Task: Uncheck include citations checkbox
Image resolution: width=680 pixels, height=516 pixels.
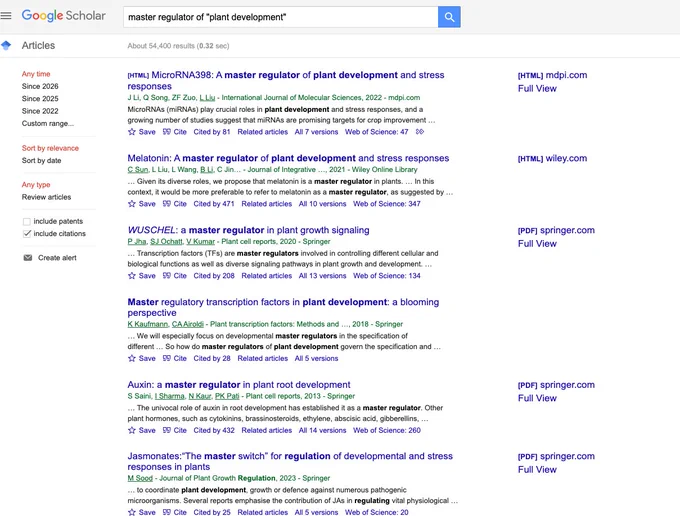Action: pyautogui.click(x=26, y=234)
